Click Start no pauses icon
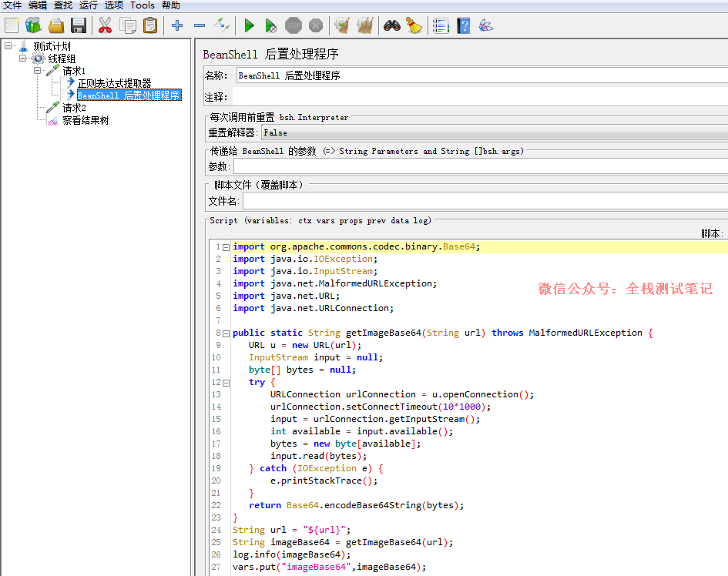 [270, 25]
